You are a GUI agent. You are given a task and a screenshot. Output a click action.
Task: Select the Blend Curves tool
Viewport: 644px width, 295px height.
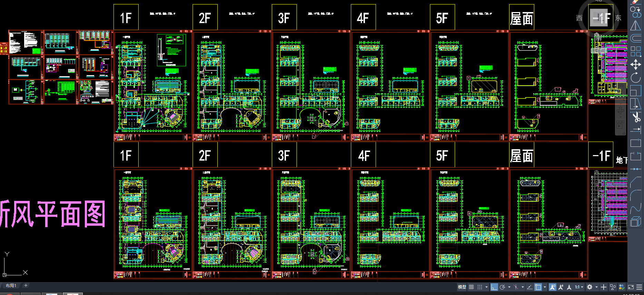click(x=636, y=208)
